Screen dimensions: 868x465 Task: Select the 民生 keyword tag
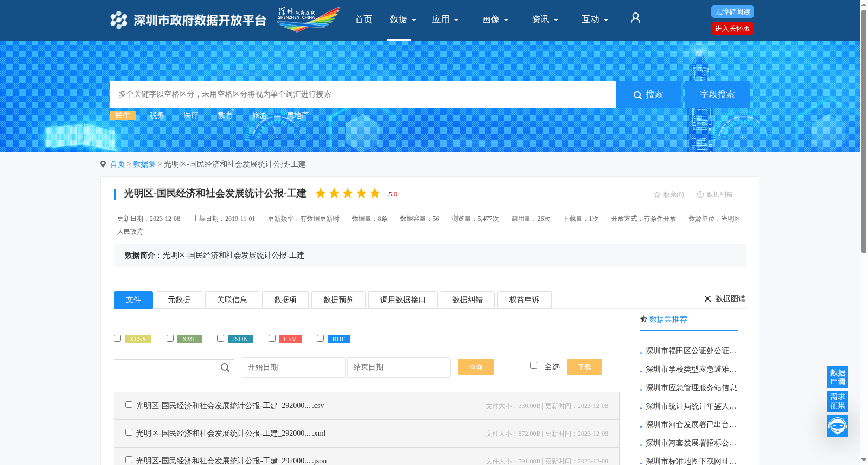point(123,115)
